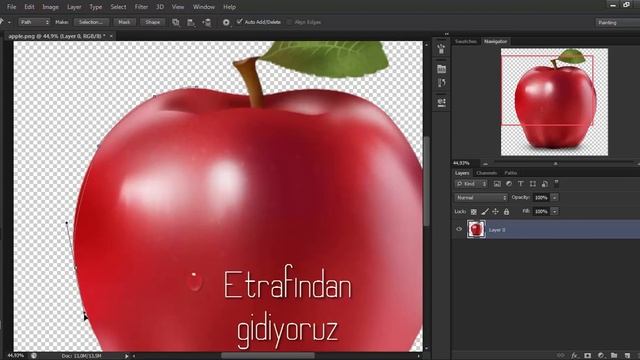The height and width of the screenshot is (360, 640).
Task: Open the 3D menu
Action: 160,7
